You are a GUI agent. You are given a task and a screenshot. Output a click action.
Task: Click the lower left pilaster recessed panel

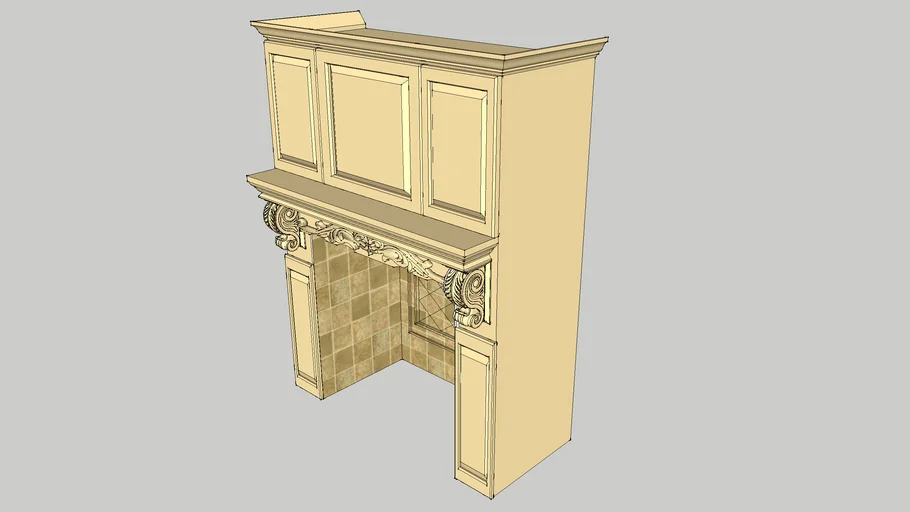[303, 325]
